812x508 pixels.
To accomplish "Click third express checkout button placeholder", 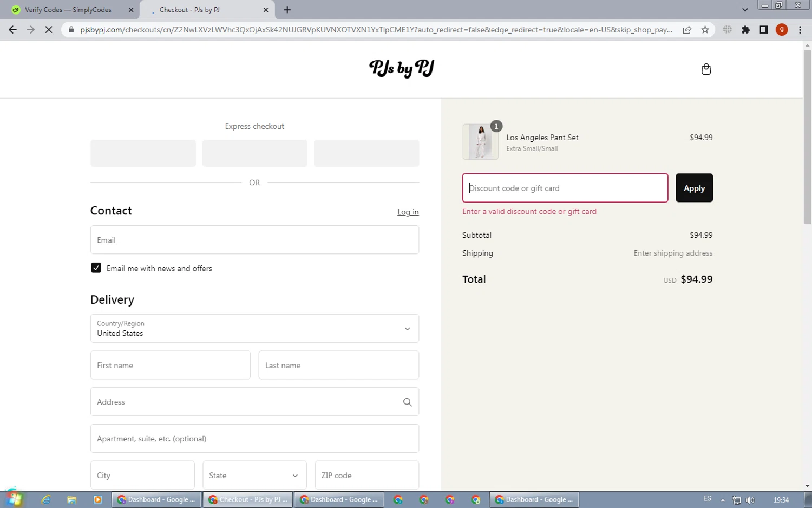I will (366, 153).
